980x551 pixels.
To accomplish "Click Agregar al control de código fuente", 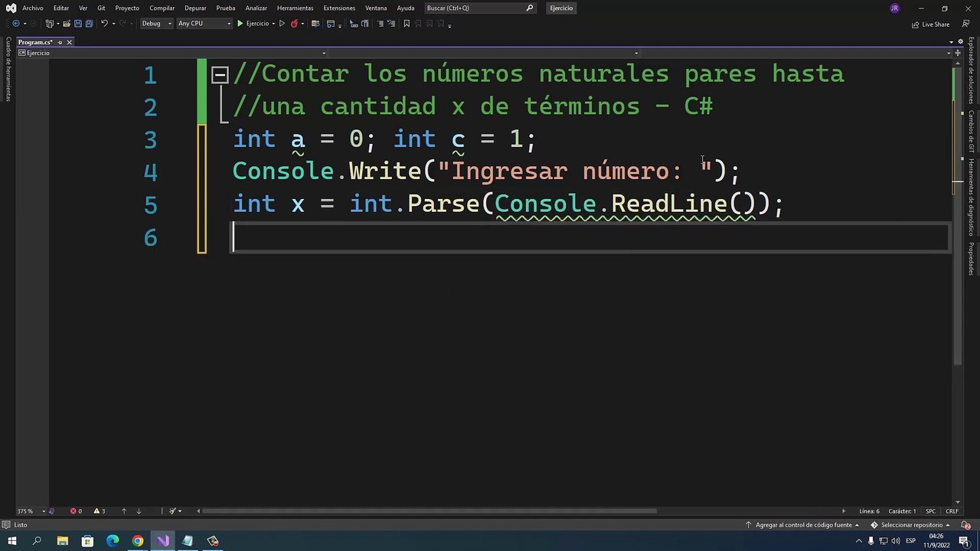I will [x=802, y=525].
